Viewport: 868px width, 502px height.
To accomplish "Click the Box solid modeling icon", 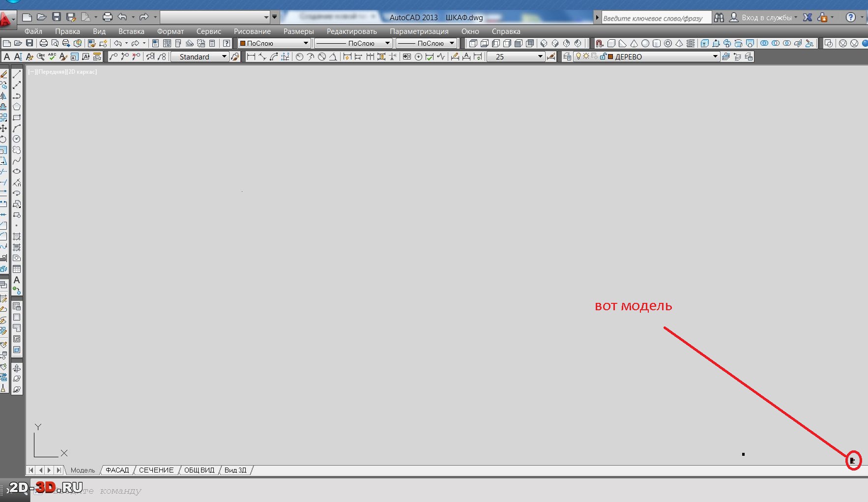I will point(611,43).
